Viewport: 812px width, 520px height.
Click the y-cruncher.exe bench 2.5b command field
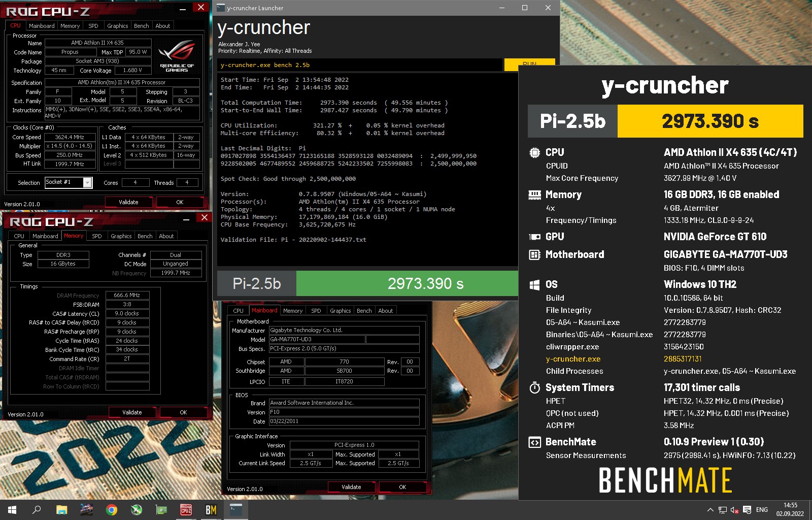[x=360, y=65]
